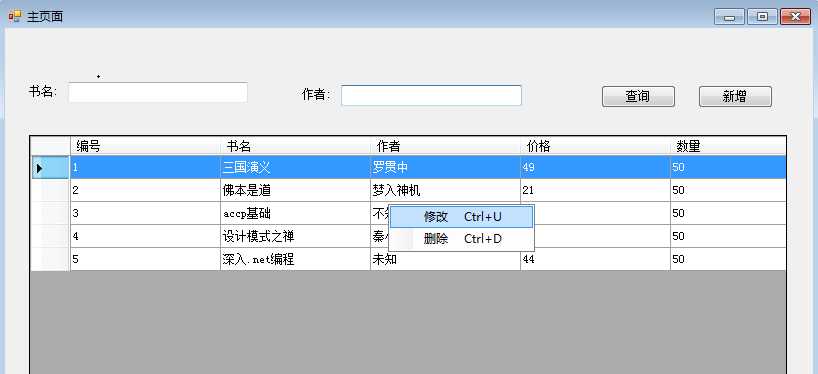Sort by the 书名 column header

coord(295,146)
